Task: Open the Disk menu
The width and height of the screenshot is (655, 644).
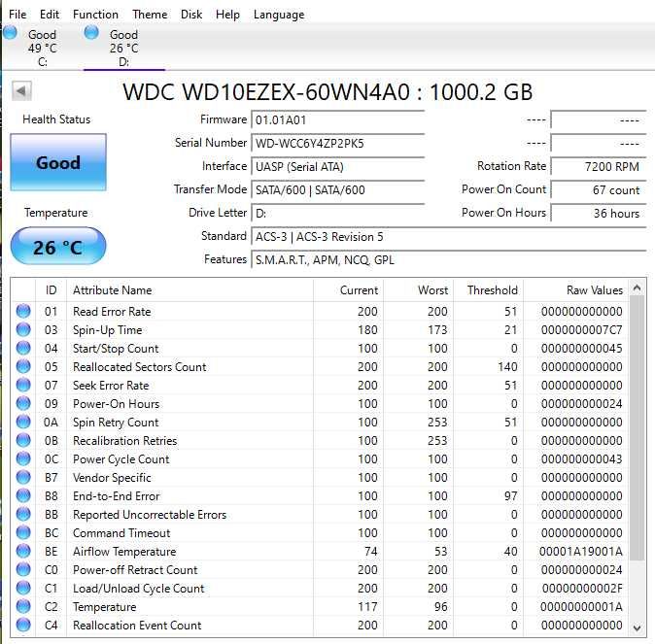Action: click(x=191, y=15)
